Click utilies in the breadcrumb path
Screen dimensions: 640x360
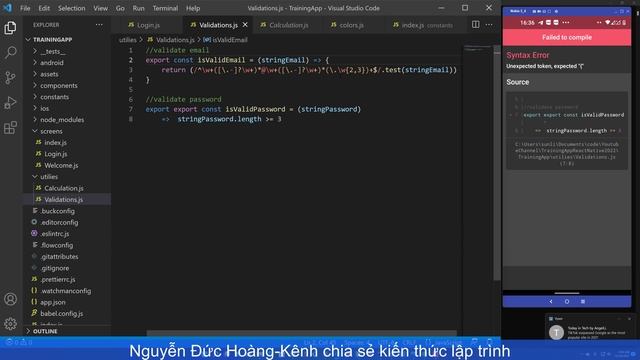tap(127, 40)
